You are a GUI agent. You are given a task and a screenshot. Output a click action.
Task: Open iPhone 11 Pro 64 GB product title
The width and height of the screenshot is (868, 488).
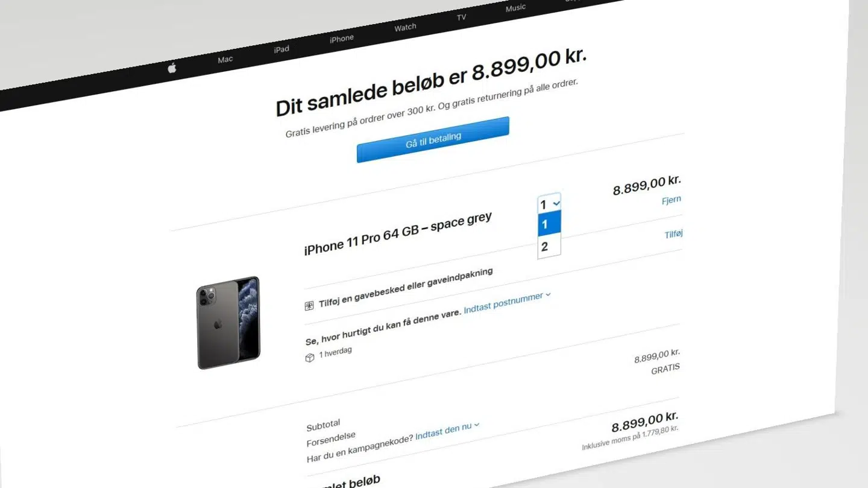[398, 234]
